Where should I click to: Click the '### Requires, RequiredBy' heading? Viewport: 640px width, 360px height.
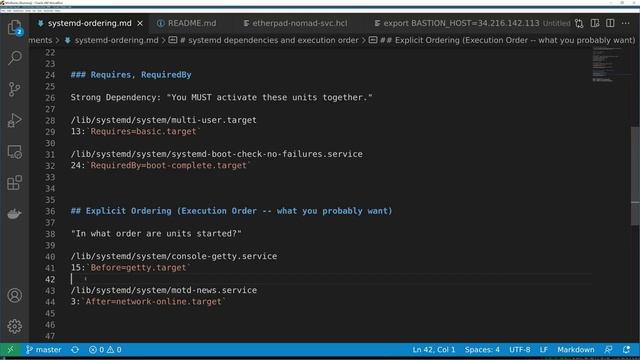click(131, 75)
